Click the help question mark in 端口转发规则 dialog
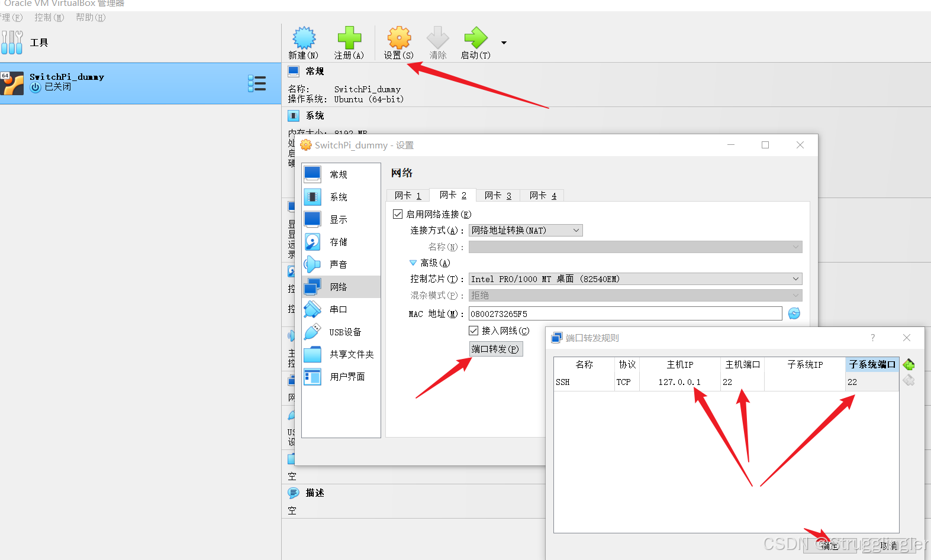The image size is (931, 560). tap(872, 338)
